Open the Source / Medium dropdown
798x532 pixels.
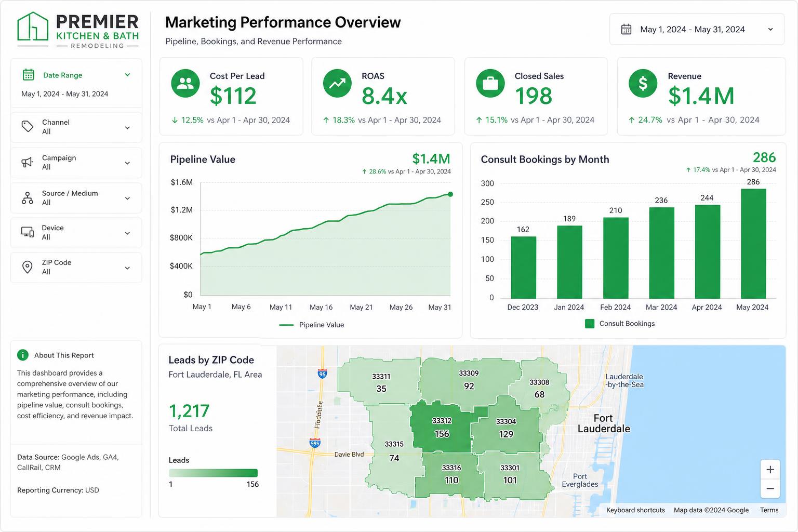(76, 198)
